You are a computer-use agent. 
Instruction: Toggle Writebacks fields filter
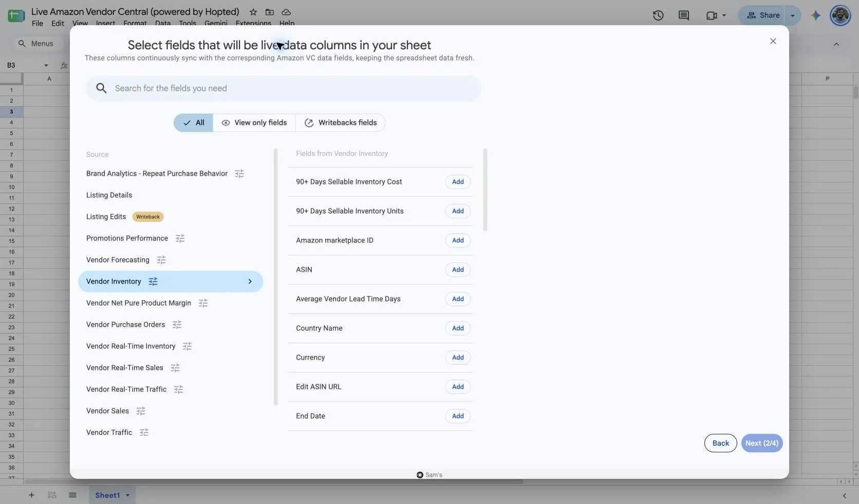341,123
